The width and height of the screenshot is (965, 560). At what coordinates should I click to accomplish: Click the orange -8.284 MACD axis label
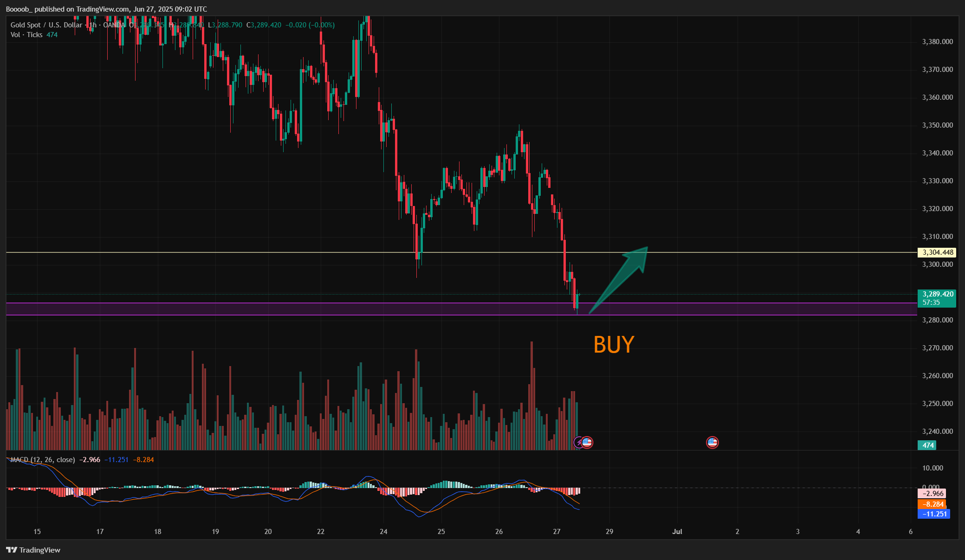click(x=932, y=504)
